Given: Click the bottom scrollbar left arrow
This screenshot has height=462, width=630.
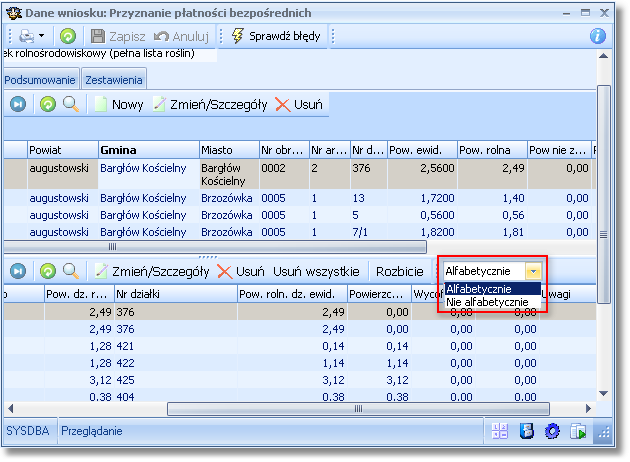Looking at the screenshot, I should (11, 409).
